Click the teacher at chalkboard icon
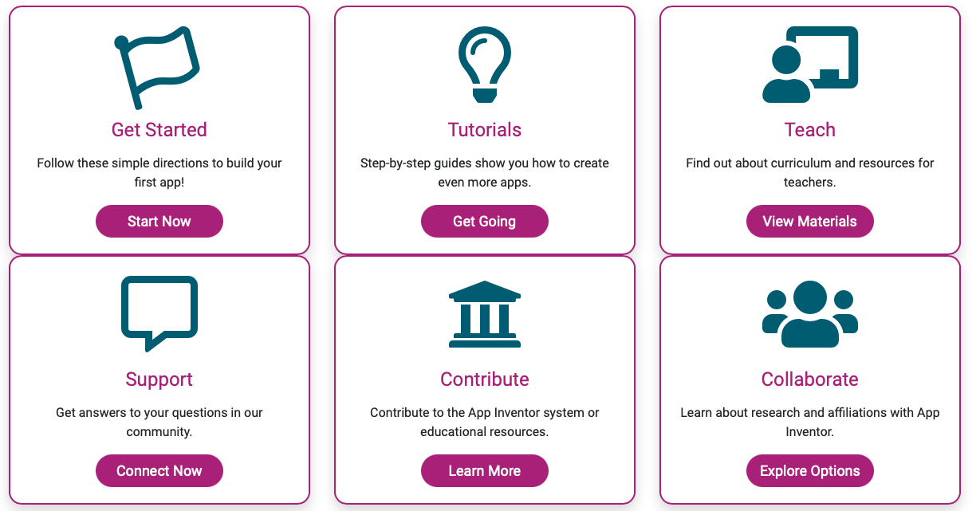The height and width of the screenshot is (511, 980). pos(809,65)
